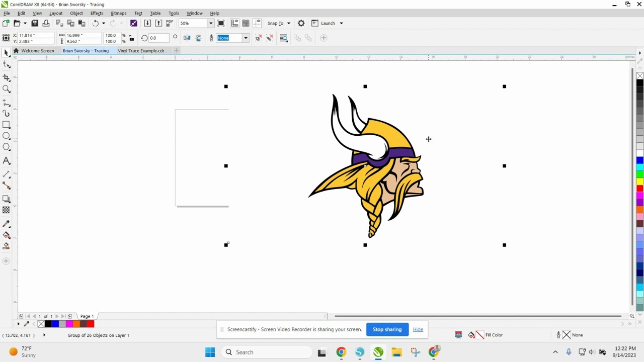Toggle the lock ratio padlock
This screenshot has height=362, width=644.
click(x=131, y=38)
